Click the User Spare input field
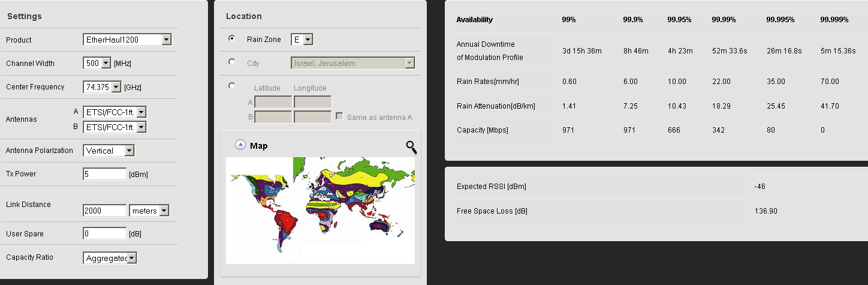This screenshot has height=285, width=868. point(105,234)
